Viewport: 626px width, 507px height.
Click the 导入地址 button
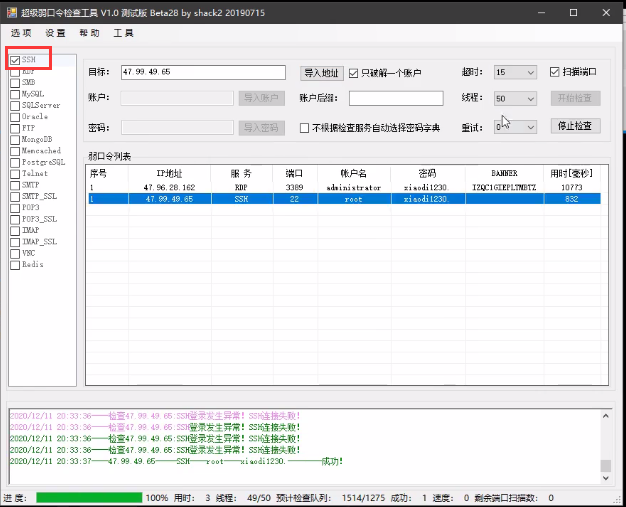pyautogui.click(x=321, y=73)
